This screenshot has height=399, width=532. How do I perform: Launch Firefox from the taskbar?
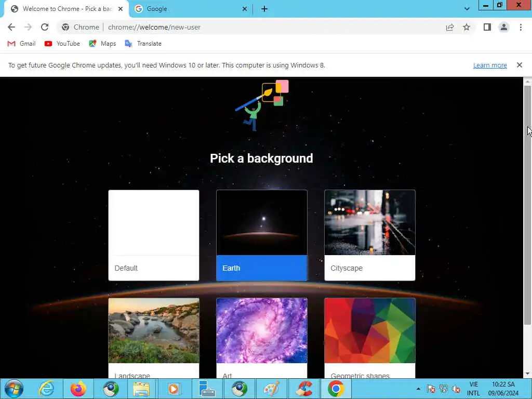click(x=78, y=389)
